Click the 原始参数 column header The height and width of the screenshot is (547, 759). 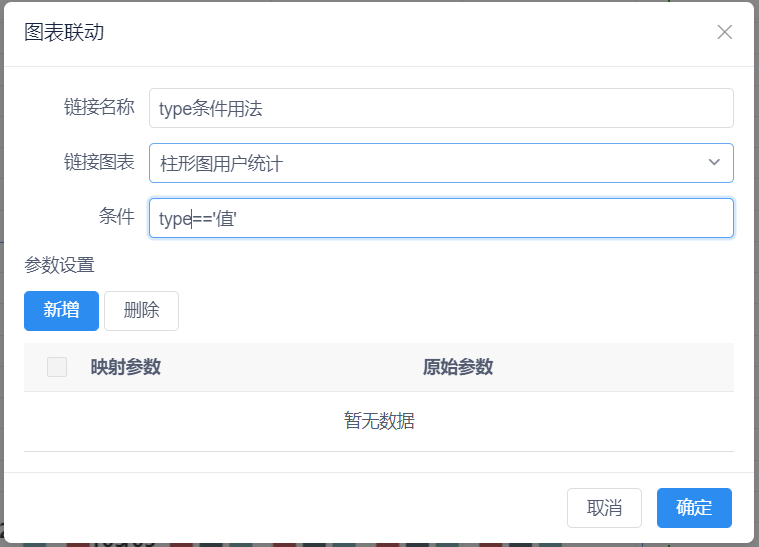click(457, 367)
